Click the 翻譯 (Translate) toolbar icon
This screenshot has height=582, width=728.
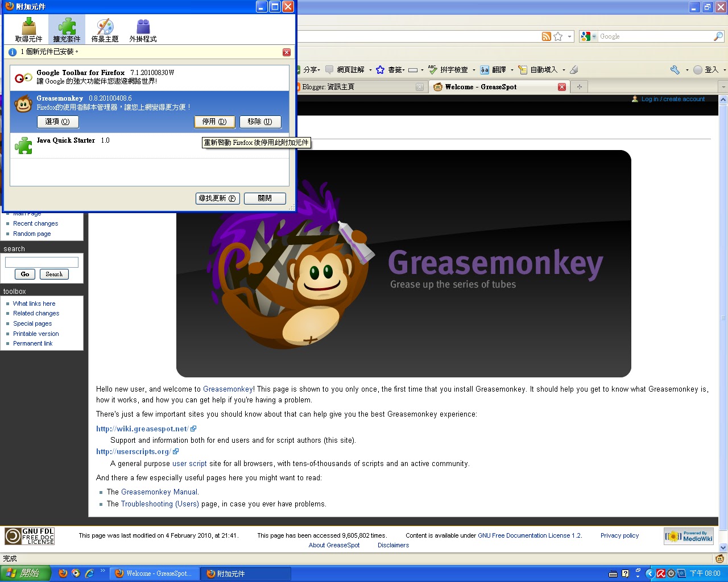[x=485, y=70]
